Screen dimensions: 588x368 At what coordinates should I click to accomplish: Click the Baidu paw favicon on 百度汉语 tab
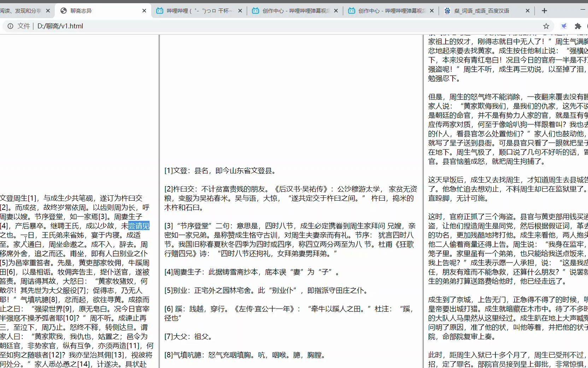coord(447,11)
